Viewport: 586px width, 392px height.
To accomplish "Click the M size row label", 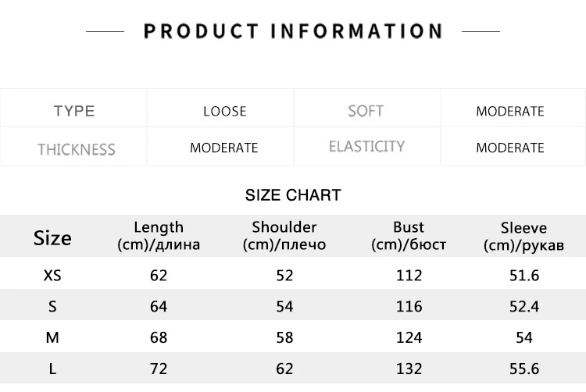I will (x=52, y=337).
